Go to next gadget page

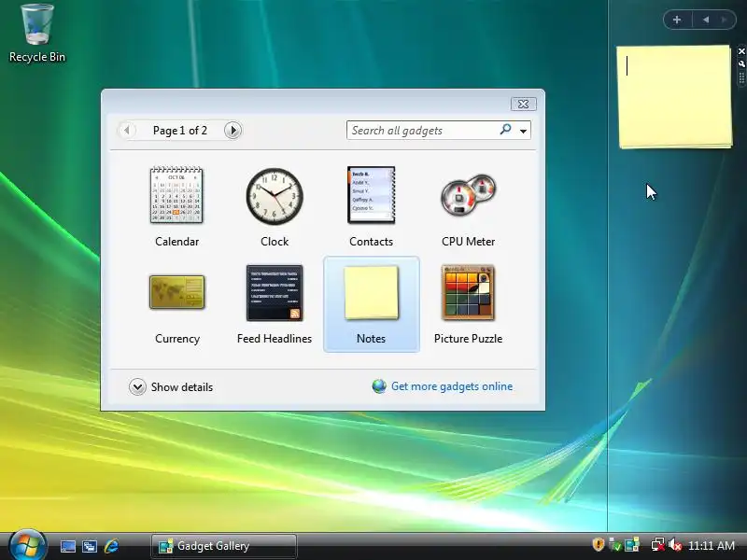pos(233,130)
